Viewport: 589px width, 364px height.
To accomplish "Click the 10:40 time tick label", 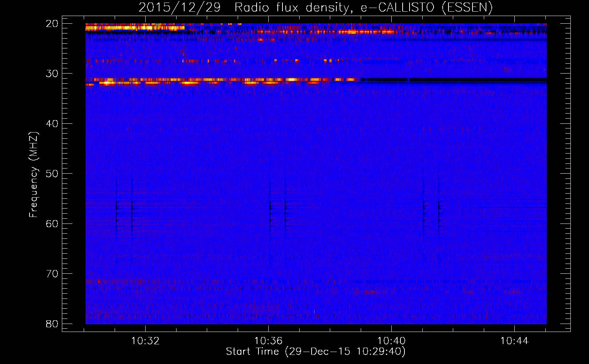I will coord(391,341).
